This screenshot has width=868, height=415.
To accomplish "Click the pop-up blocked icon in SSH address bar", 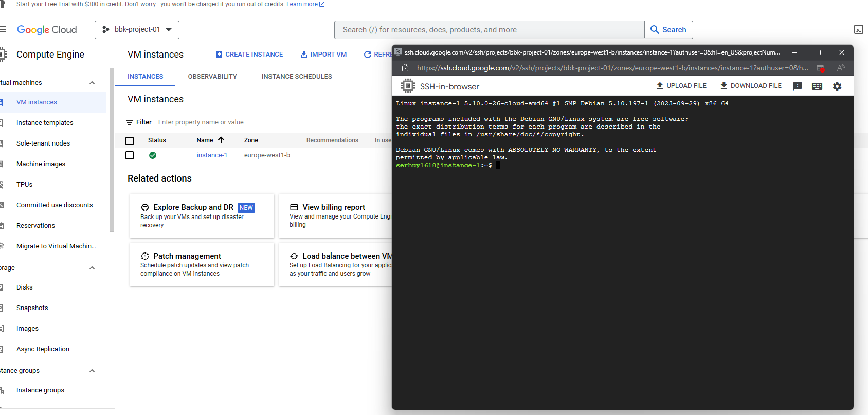I will [x=821, y=68].
